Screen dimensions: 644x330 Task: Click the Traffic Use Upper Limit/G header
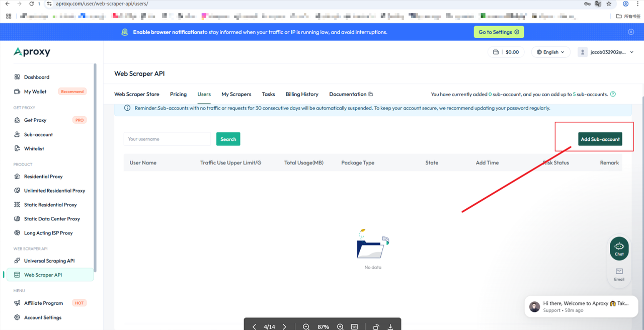[231, 162]
